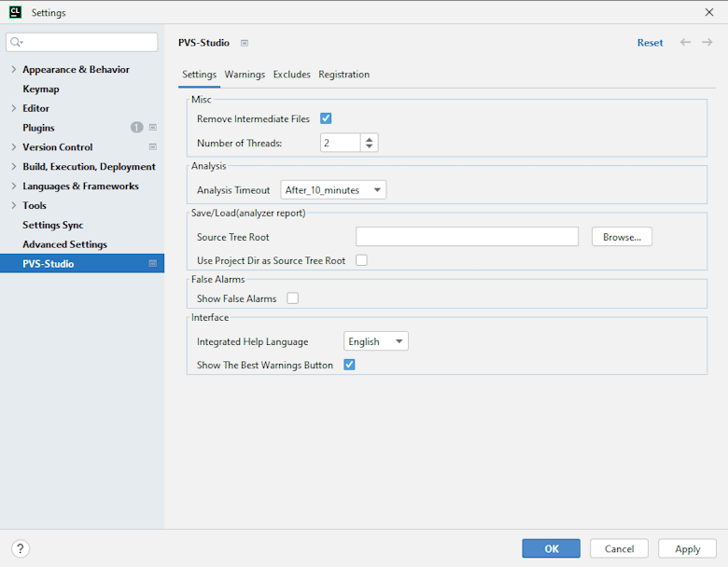The width and height of the screenshot is (728, 567).
Task: Click the Reset link
Action: pyautogui.click(x=650, y=43)
